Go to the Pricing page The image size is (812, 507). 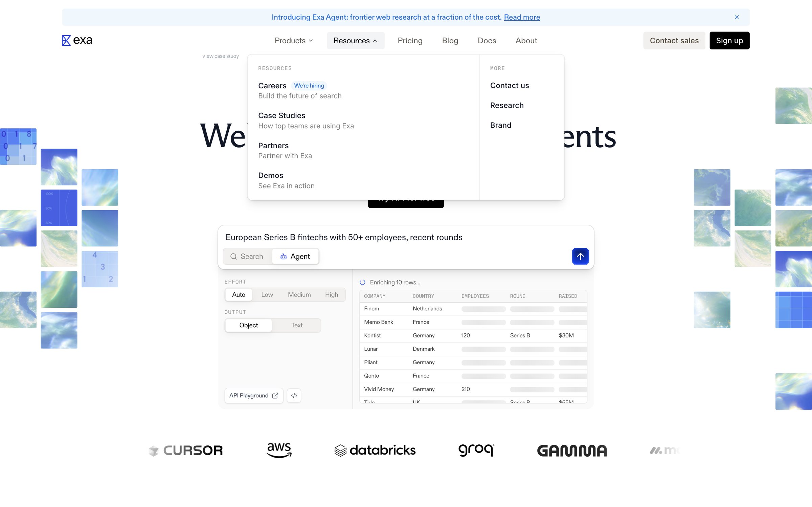410,41
